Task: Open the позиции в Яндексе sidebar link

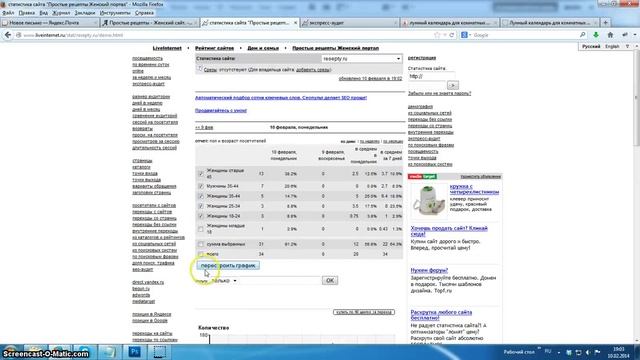Action: 151,314
